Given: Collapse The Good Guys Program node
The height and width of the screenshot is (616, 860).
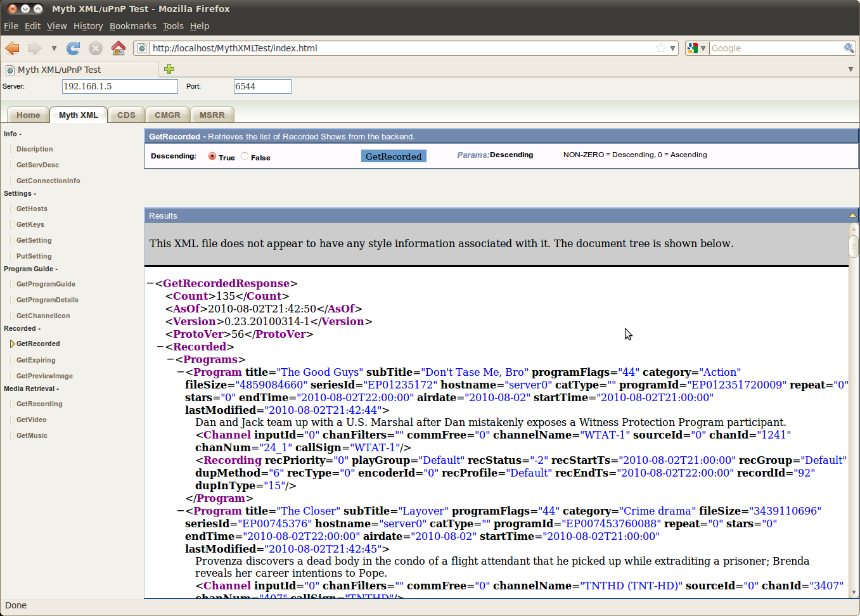Looking at the screenshot, I should point(181,373).
